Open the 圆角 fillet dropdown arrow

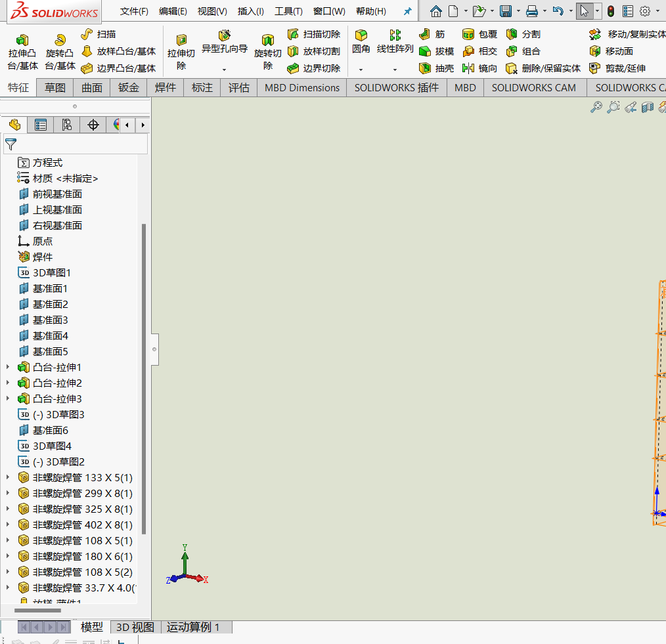[361, 70]
